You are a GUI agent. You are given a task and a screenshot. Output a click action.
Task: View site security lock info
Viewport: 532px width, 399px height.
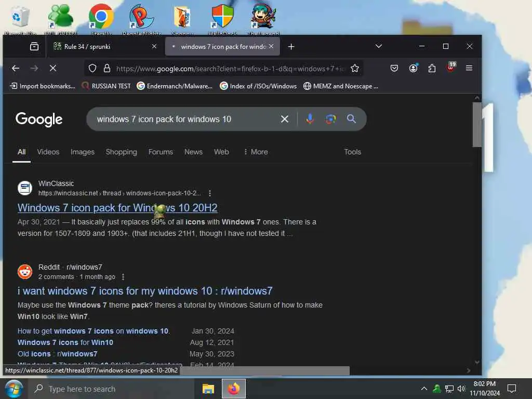point(107,68)
